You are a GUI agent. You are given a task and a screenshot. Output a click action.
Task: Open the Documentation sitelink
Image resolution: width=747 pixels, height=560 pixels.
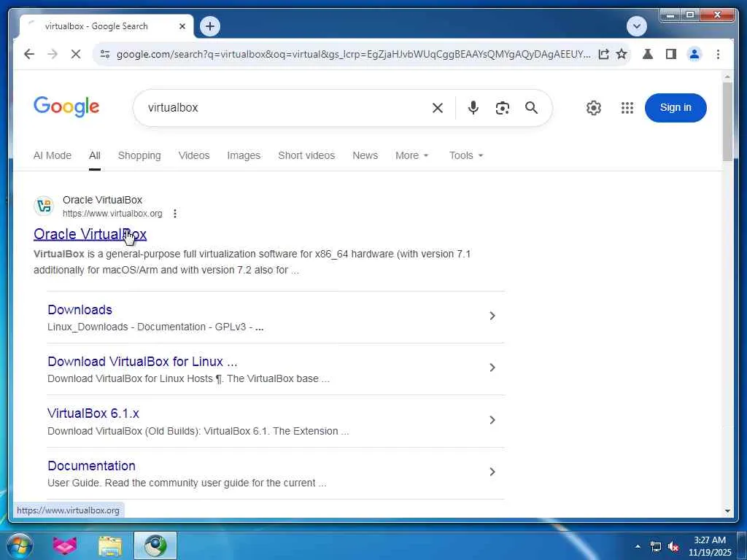91,466
